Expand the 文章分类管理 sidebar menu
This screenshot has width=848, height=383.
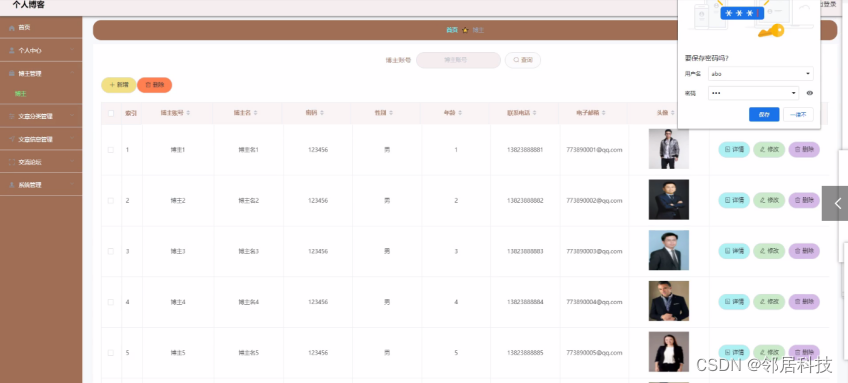[41, 116]
